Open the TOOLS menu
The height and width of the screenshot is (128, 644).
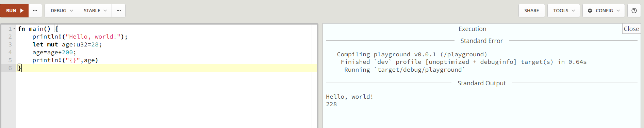coord(563,11)
